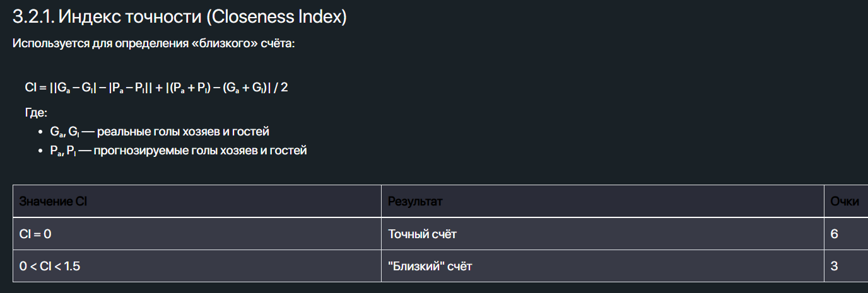Click the "0 < CI < 1.5" table cell
868x293 pixels.
pyautogui.click(x=50, y=267)
